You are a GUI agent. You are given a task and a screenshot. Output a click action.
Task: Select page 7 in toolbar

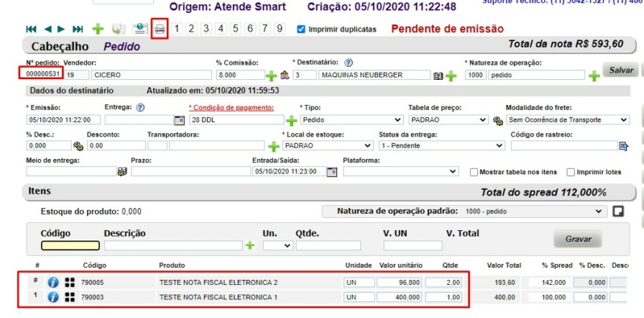coord(265,28)
